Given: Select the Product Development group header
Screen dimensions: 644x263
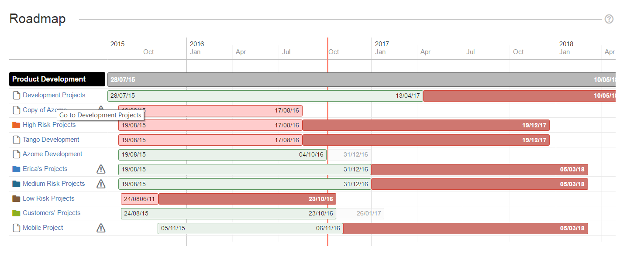Looking at the screenshot, I should pos(57,79).
